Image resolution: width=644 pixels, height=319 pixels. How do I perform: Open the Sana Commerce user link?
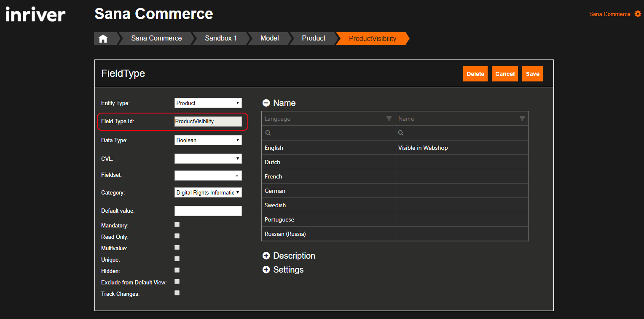click(610, 14)
